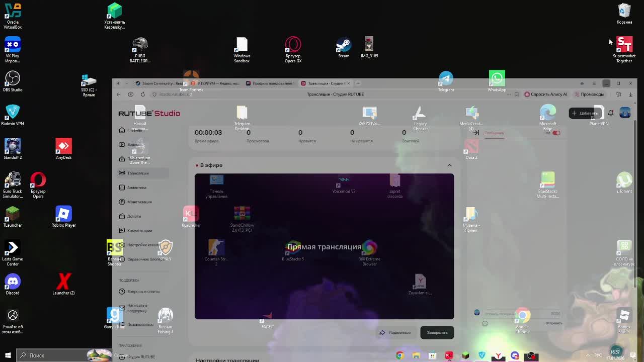
Task: Open Lesta Game Center shortcut
Action: point(13,253)
